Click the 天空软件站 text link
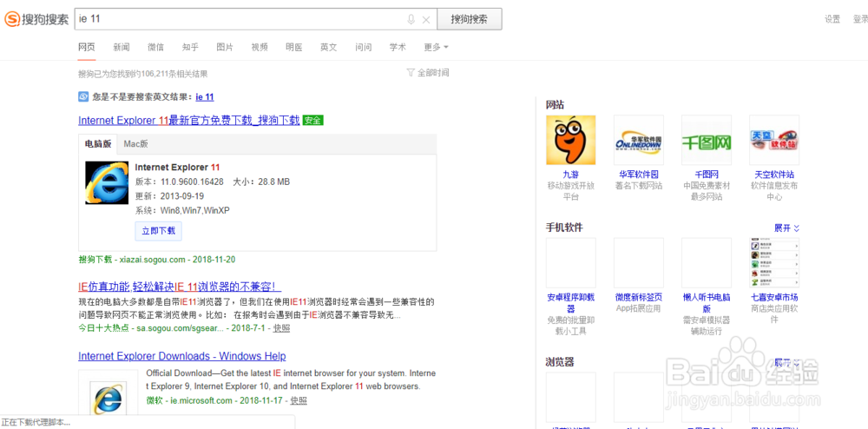The width and height of the screenshot is (868, 429). (x=774, y=175)
